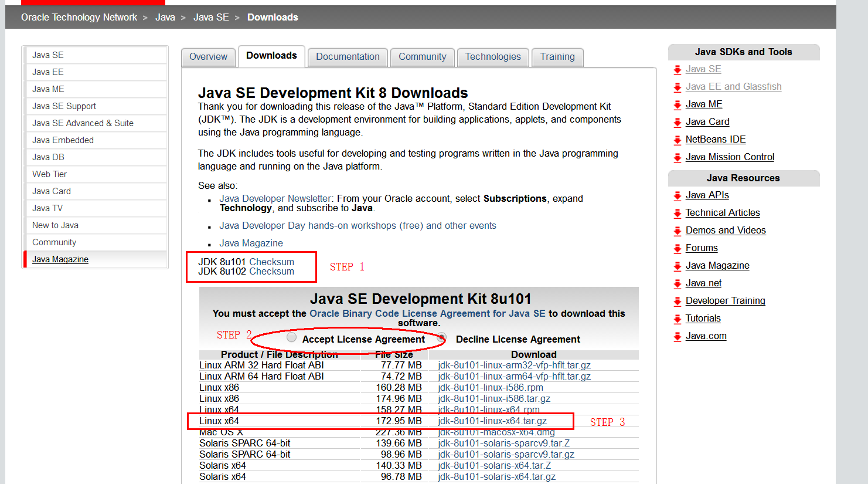Open the Technologies tab

click(x=493, y=57)
